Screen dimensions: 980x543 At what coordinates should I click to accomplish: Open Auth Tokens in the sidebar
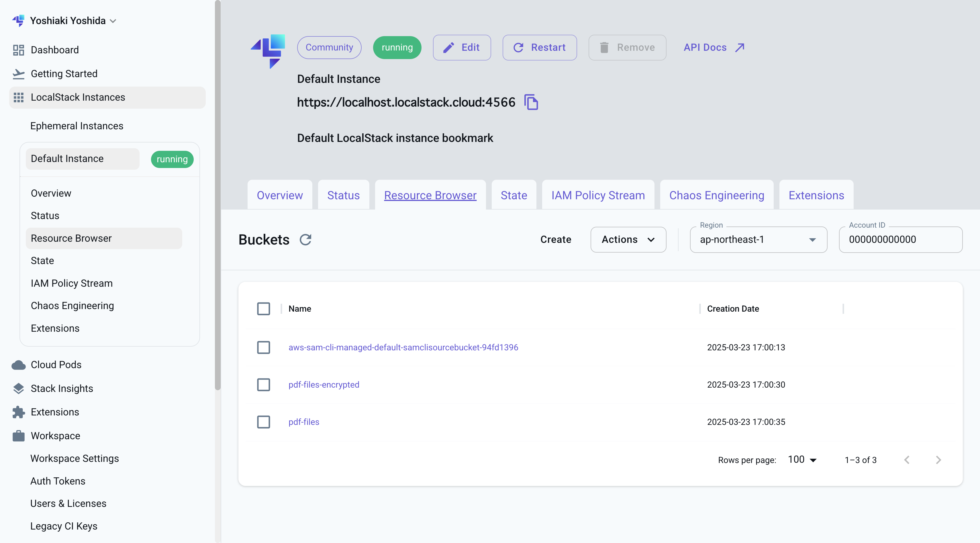point(58,481)
